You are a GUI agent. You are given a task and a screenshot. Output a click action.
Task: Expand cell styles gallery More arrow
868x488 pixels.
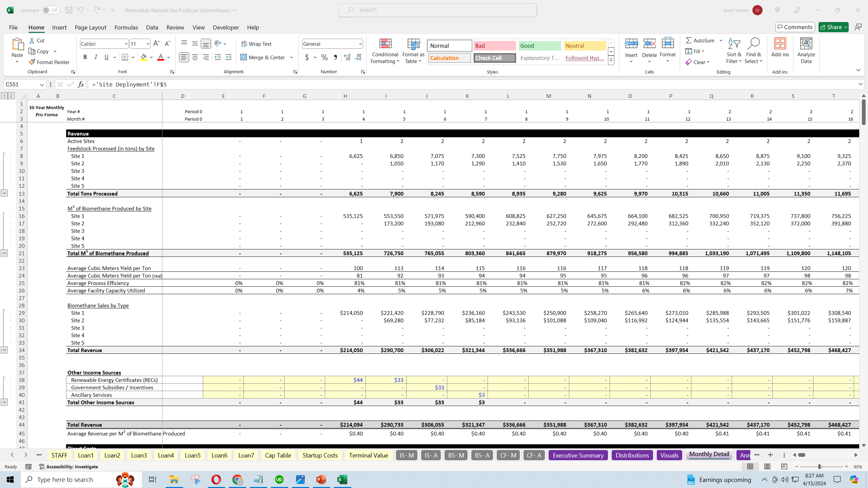(x=611, y=60)
